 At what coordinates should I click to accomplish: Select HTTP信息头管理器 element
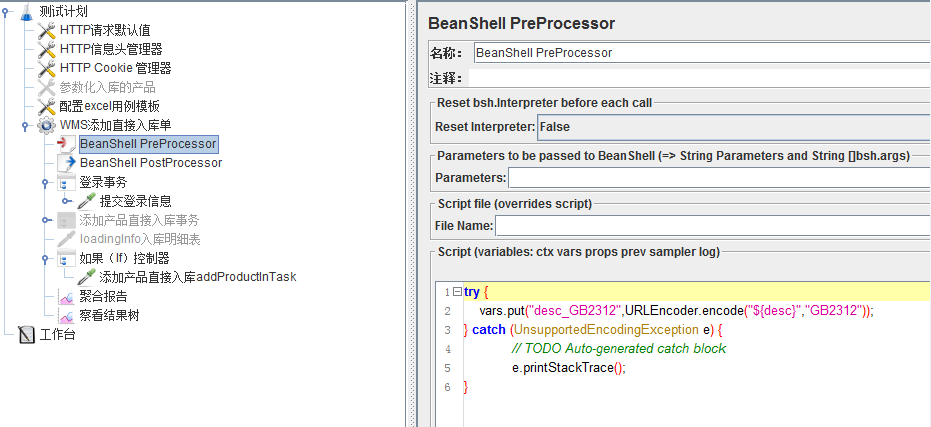pos(111,49)
